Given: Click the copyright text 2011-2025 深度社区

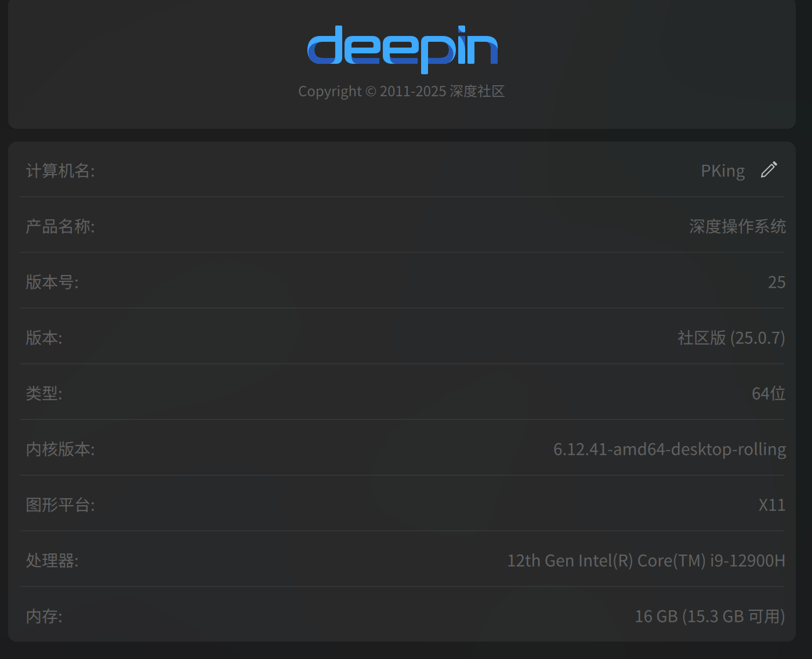Looking at the screenshot, I should [401, 91].
